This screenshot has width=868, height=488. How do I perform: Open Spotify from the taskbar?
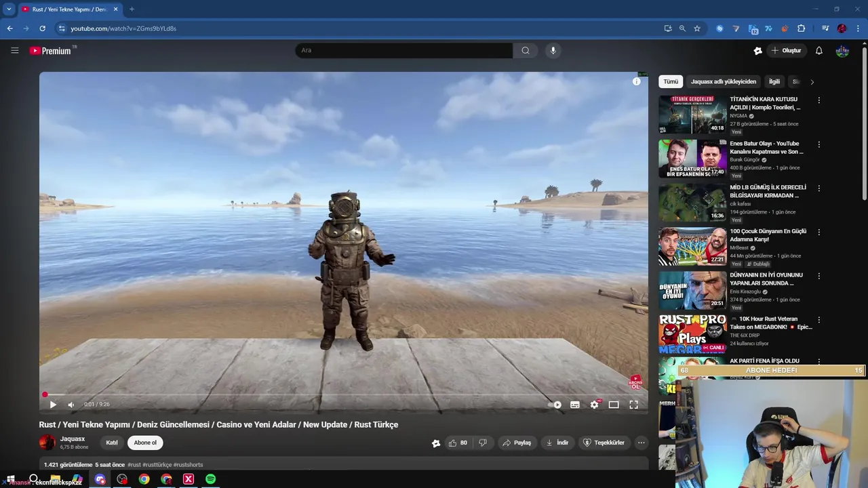point(210,479)
